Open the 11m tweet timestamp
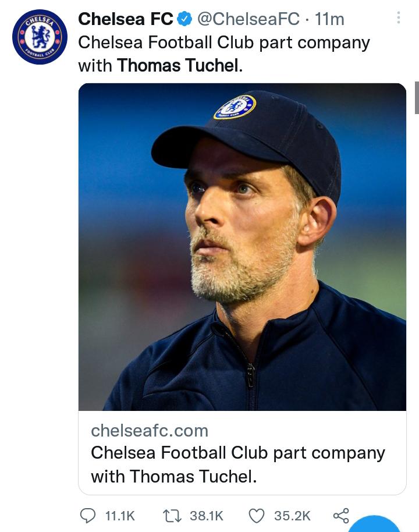419x532 pixels. coord(330,19)
